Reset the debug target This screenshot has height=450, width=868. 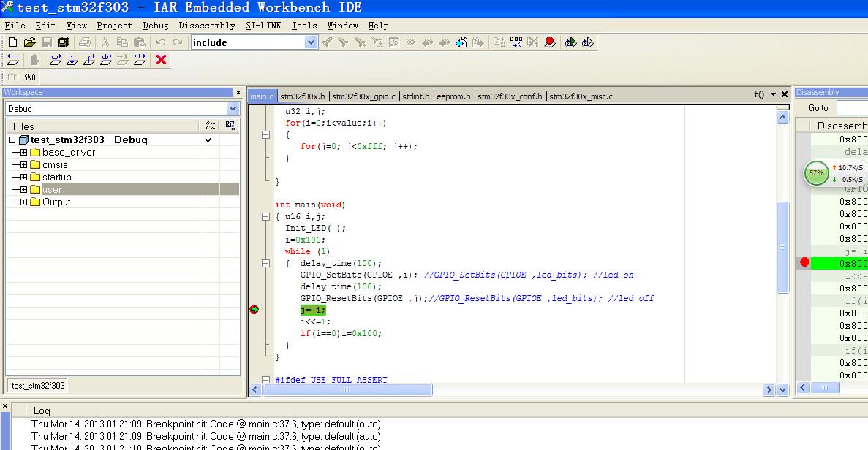[x=13, y=60]
